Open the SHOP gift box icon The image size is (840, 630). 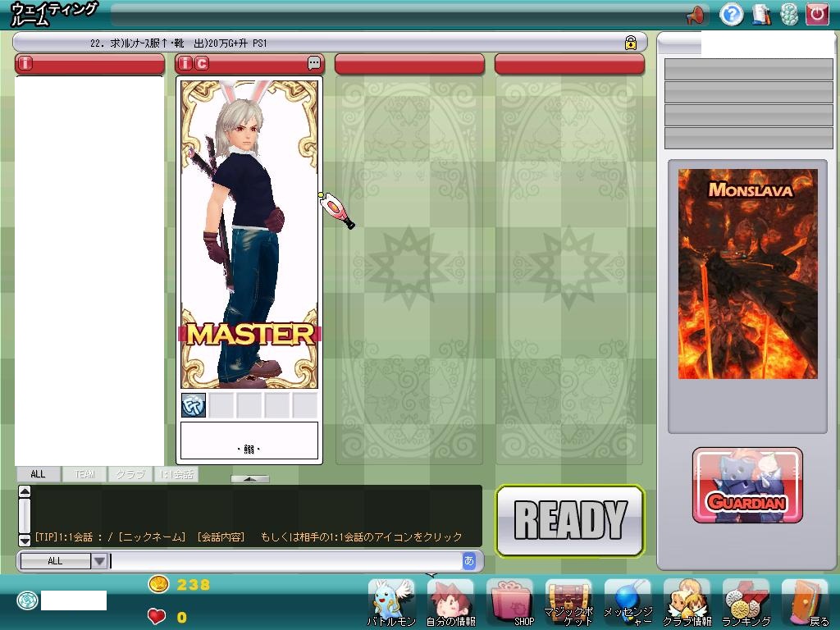tap(509, 602)
